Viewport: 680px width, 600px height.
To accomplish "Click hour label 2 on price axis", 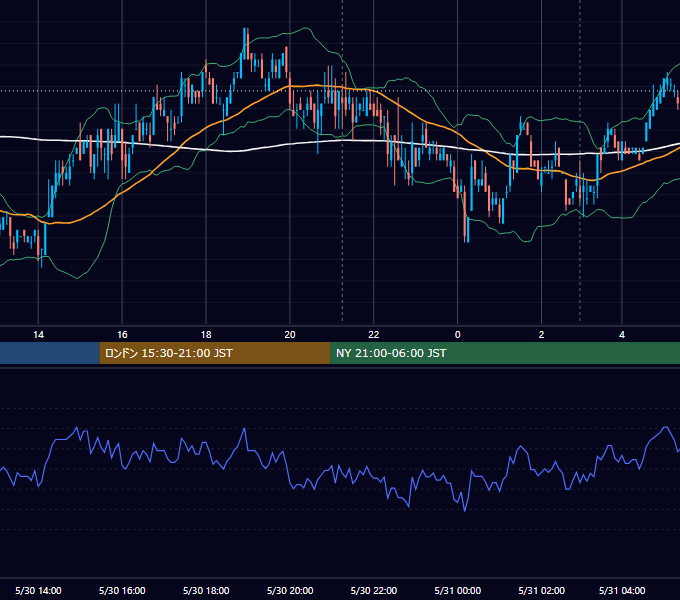I will pyautogui.click(x=541, y=335).
